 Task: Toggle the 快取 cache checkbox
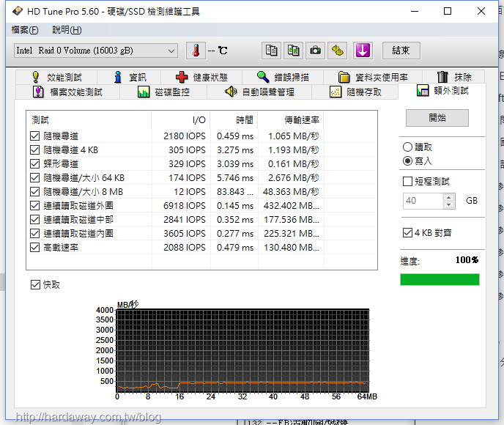(x=35, y=284)
